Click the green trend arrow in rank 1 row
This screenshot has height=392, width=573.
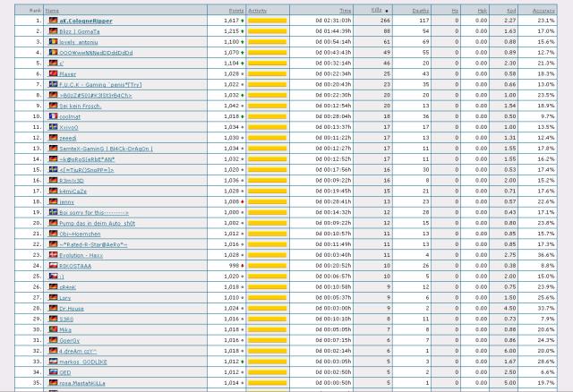[x=244, y=19]
